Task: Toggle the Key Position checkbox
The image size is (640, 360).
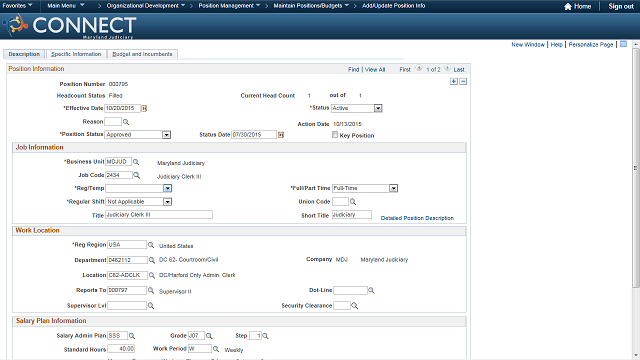Action: 335,135
